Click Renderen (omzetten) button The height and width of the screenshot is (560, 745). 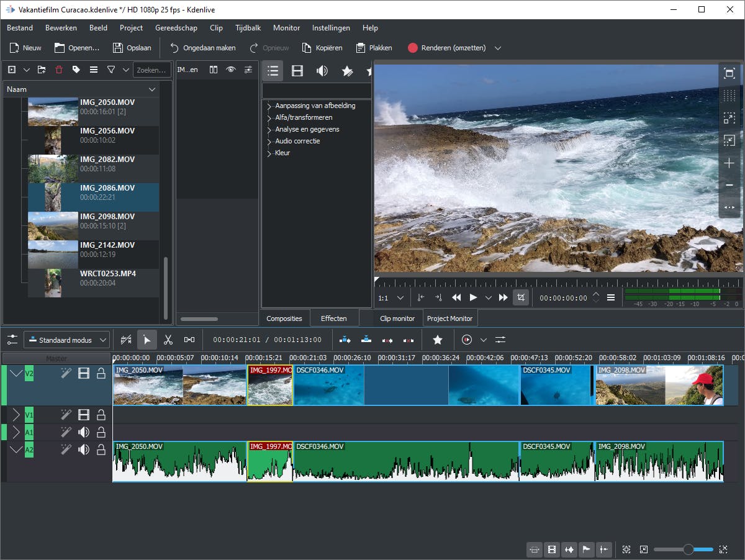point(446,48)
